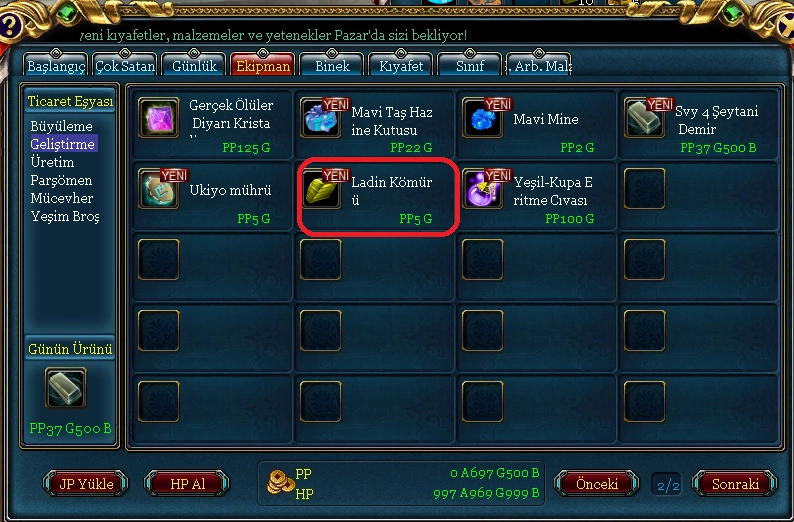Select the Günlük tab

(194, 65)
